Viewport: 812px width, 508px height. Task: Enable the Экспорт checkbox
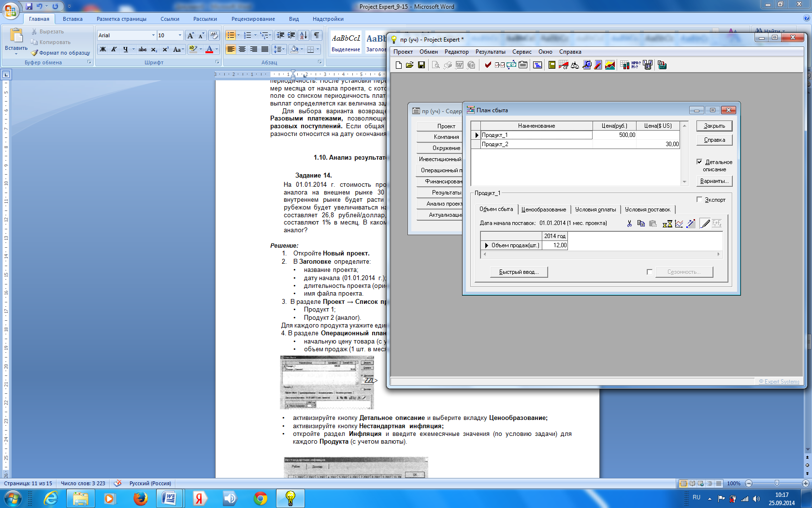[699, 199]
